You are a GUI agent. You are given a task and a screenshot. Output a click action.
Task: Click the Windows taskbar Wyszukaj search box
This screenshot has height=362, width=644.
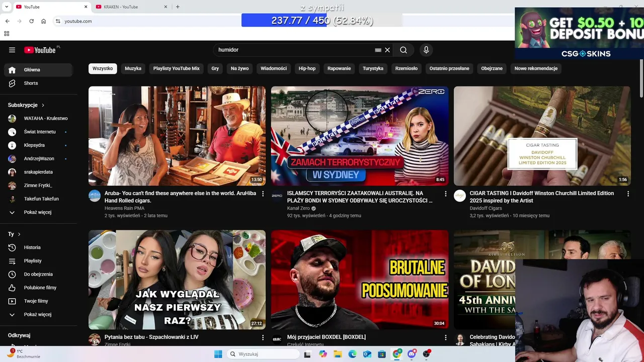pyautogui.click(x=263, y=354)
